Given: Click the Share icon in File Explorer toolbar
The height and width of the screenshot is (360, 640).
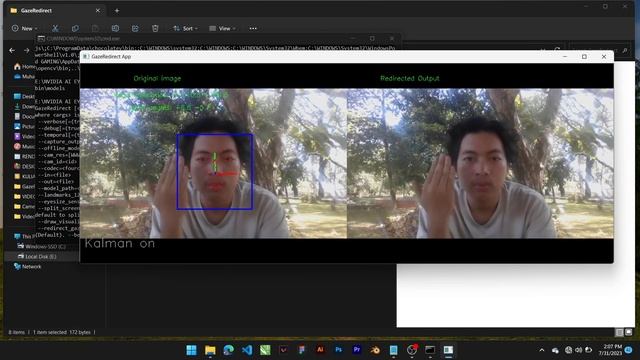Looking at the screenshot, I should point(135,29).
